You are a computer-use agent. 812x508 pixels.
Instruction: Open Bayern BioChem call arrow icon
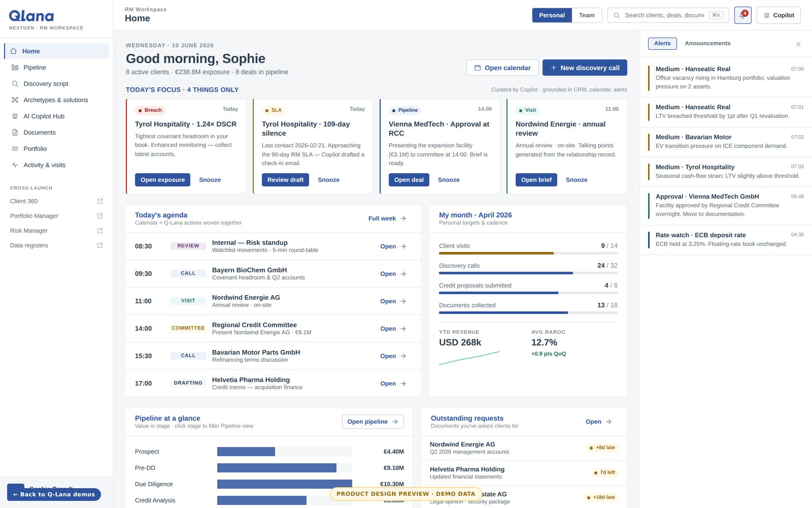pyautogui.click(x=403, y=274)
